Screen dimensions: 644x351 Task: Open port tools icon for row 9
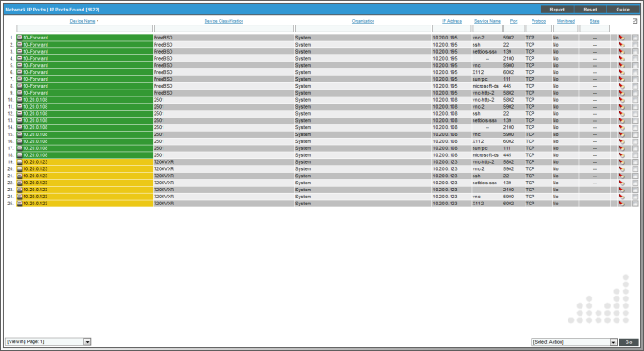pyautogui.click(x=621, y=93)
